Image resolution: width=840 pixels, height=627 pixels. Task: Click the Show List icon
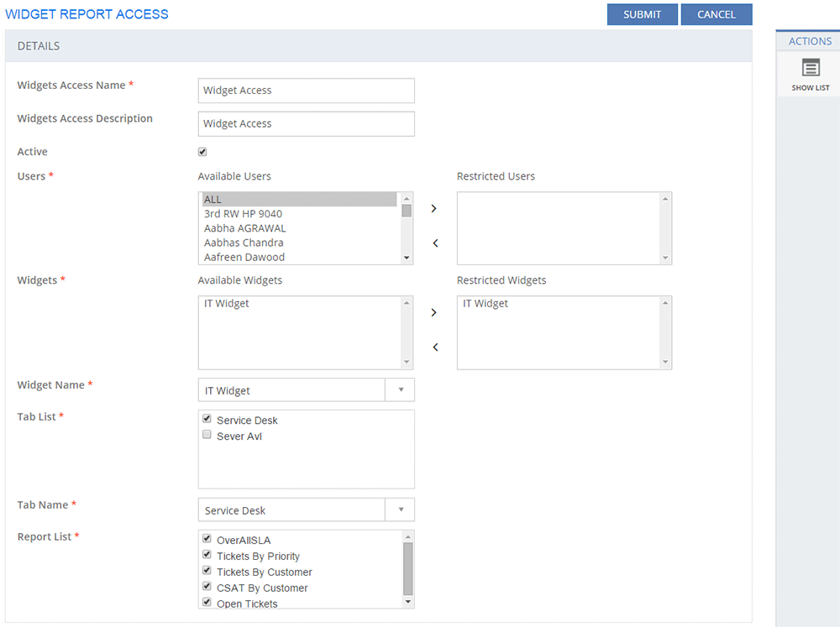(811, 69)
